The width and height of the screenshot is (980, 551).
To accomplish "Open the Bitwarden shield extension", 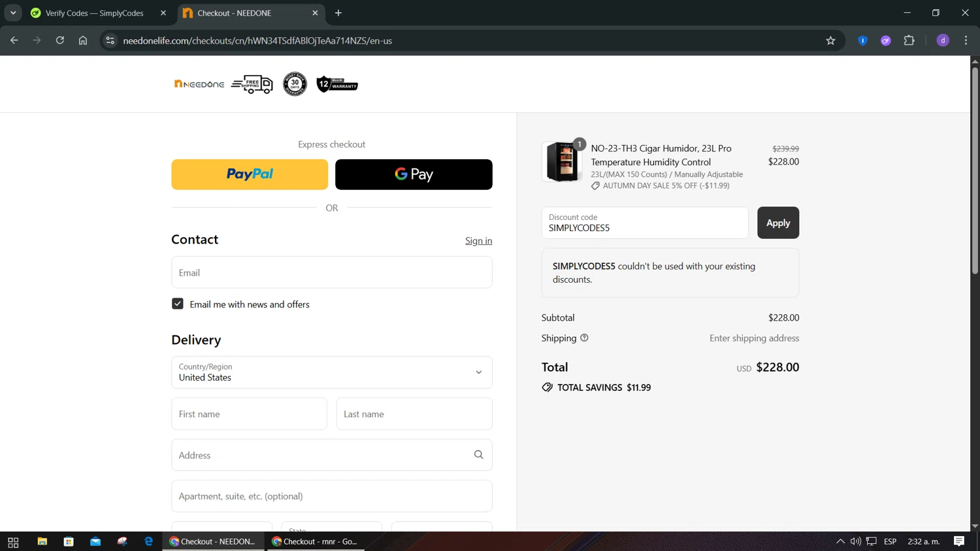I will pos(862,40).
